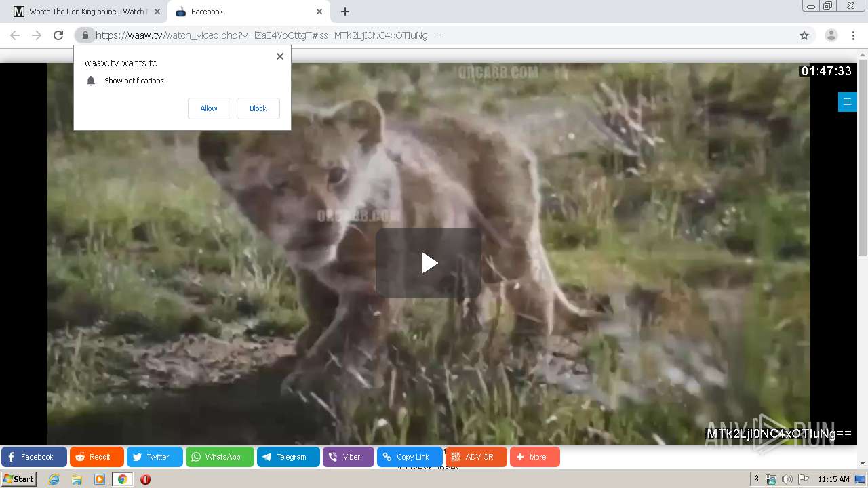Open Windows Explorer folder in taskbar

point(77,479)
